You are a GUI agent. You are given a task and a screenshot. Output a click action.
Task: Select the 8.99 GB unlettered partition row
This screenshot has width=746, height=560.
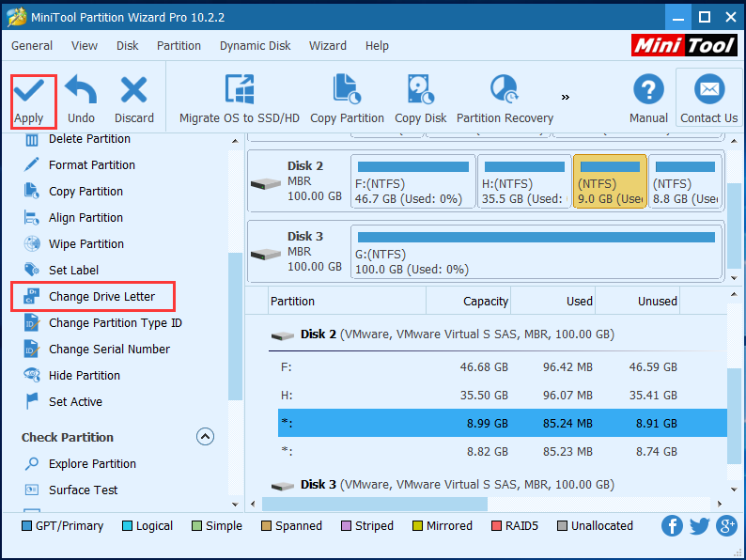503,423
